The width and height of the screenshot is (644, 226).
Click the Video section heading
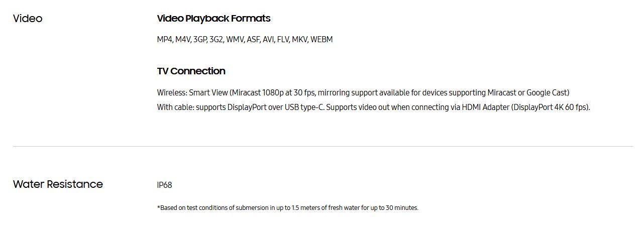pos(28,19)
